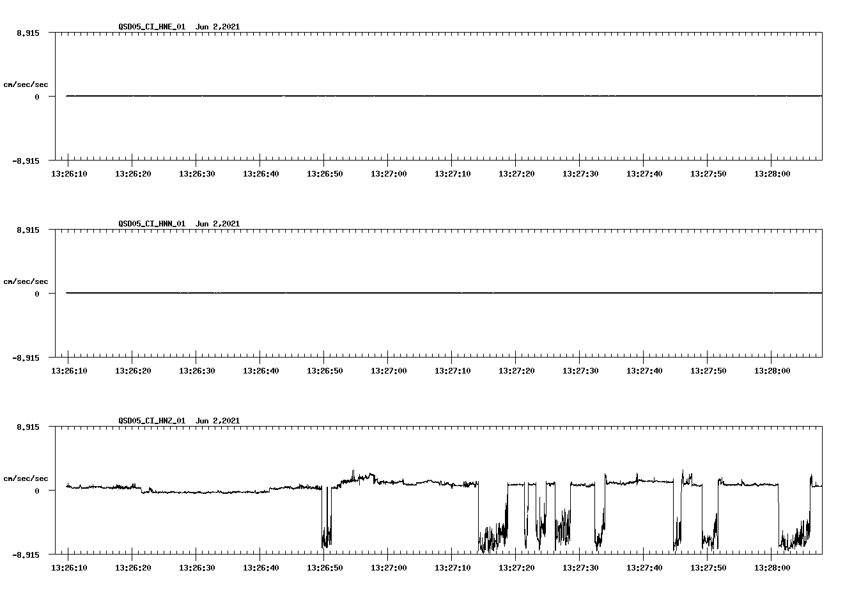
Task: Click the 8.915 top value of the HNE axis
Action: (x=28, y=33)
